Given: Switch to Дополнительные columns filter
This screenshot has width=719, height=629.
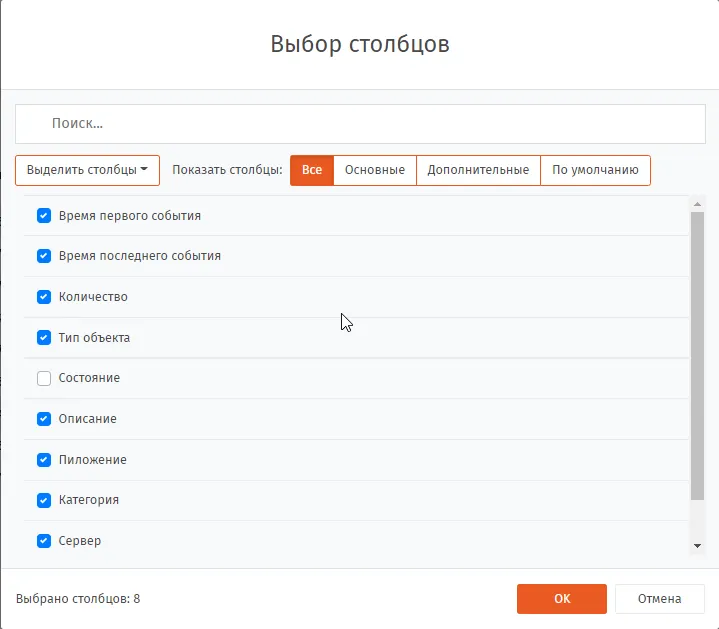Looking at the screenshot, I should (478, 170).
